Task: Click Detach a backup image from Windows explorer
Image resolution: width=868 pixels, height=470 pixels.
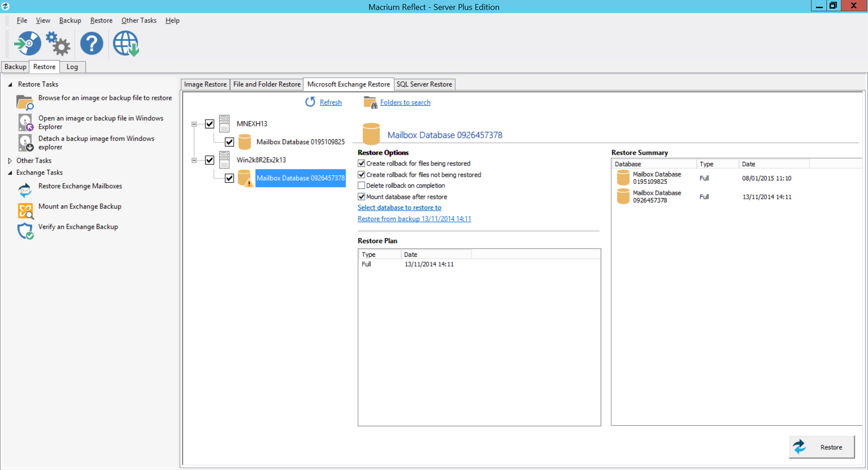Action: (x=96, y=143)
